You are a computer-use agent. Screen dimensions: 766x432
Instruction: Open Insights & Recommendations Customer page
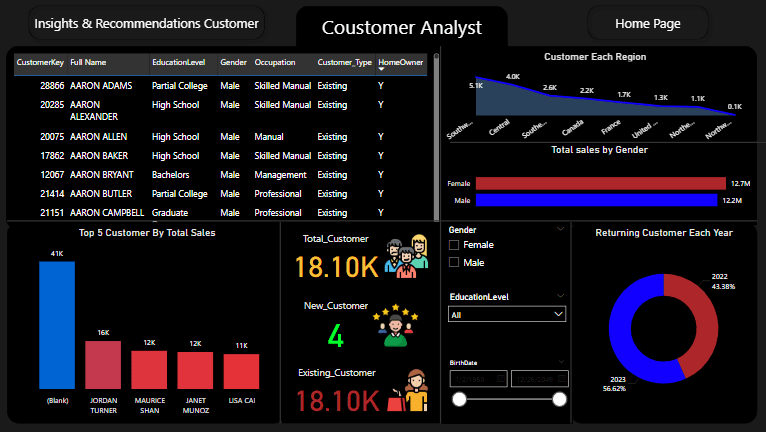pos(147,23)
